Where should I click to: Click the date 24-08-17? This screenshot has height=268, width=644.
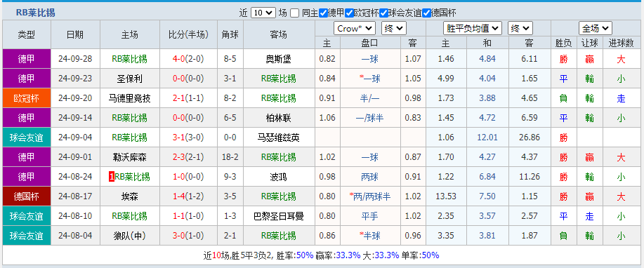pos(75,196)
